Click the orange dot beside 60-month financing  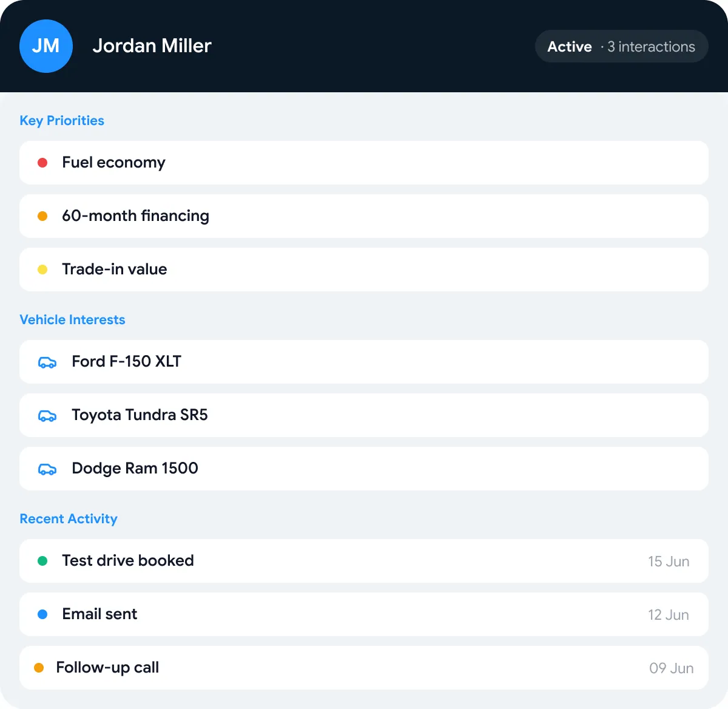[x=42, y=216]
